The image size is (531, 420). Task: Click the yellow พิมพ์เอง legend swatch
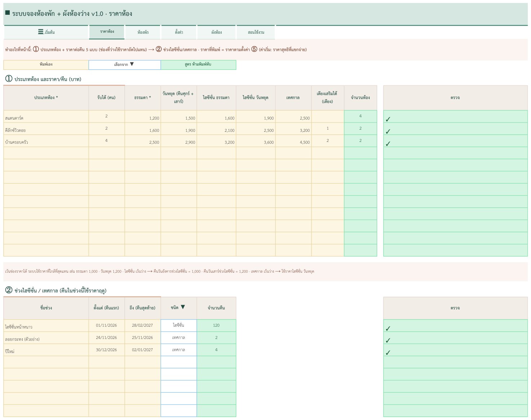[46, 65]
